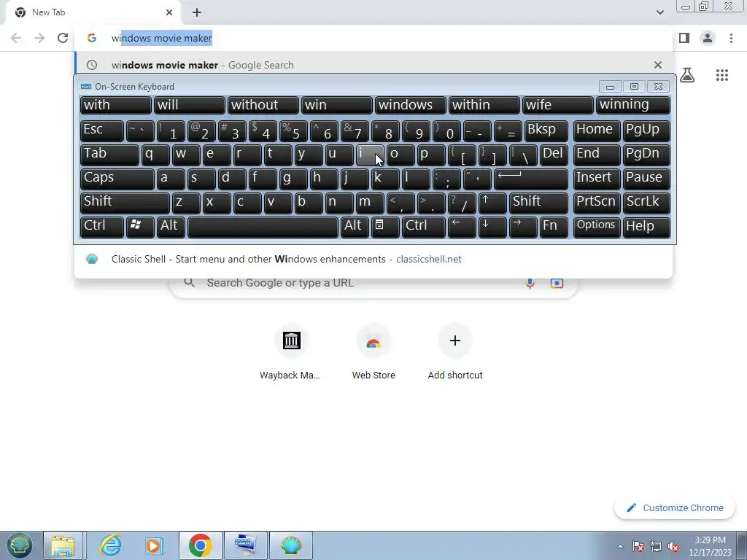Open the Classic Shell Start button

pos(19,545)
